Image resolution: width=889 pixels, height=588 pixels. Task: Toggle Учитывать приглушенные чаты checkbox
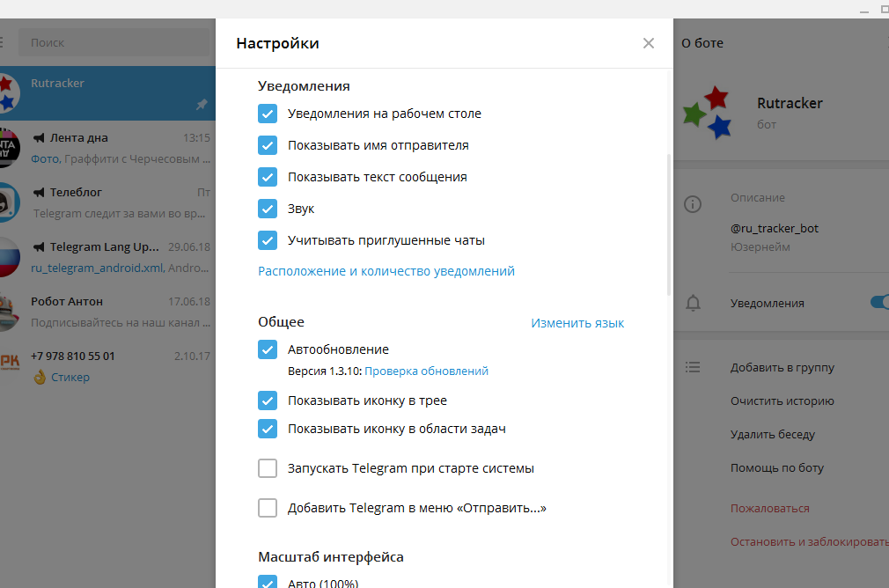tap(268, 240)
